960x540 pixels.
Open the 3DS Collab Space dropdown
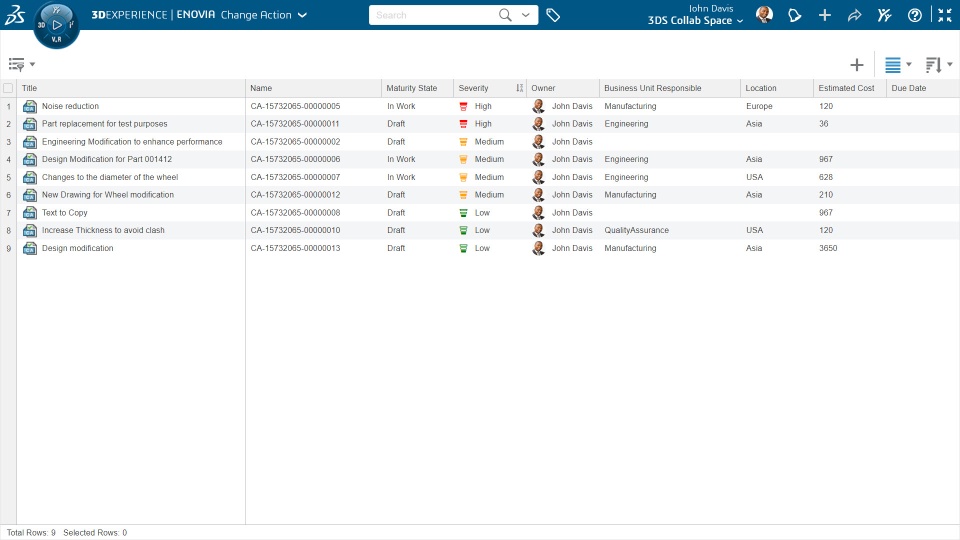point(696,20)
